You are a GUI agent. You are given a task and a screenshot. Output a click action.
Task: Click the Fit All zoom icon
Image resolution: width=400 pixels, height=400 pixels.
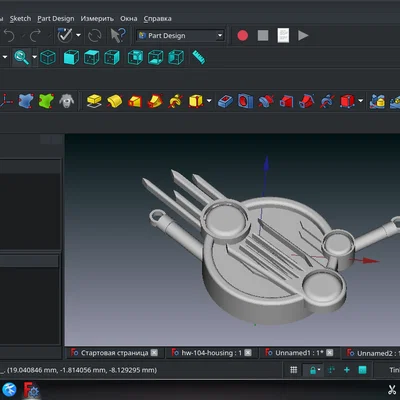21,57
